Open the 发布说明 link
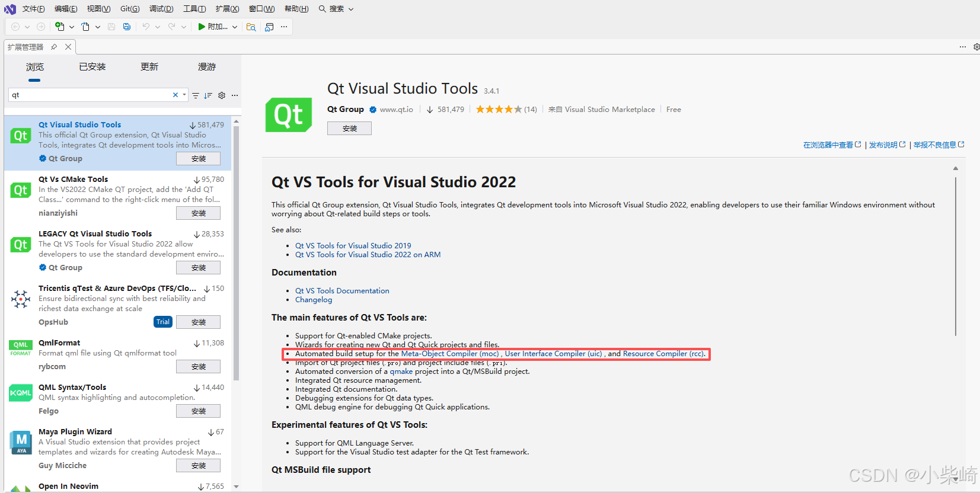 pyautogui.click(x=887, y=145)
